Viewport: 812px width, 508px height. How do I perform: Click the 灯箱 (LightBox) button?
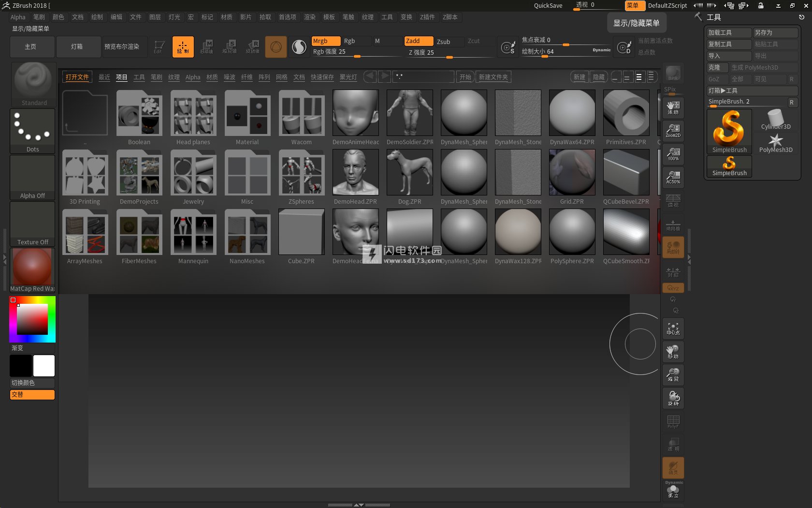click(x=79, y=47)
